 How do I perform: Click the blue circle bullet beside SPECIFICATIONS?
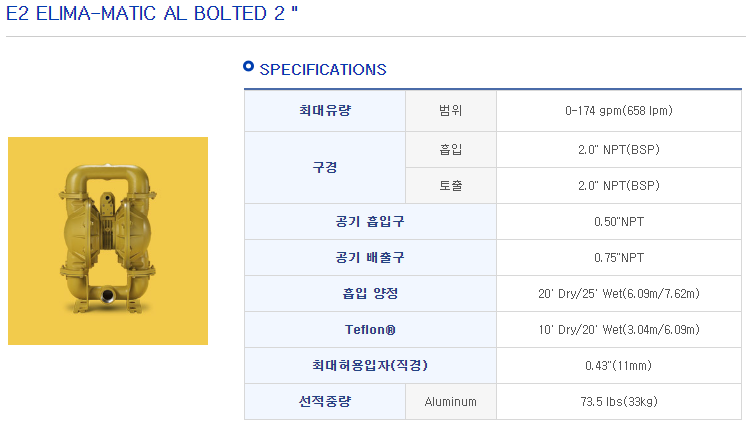[x=249, y=68]
